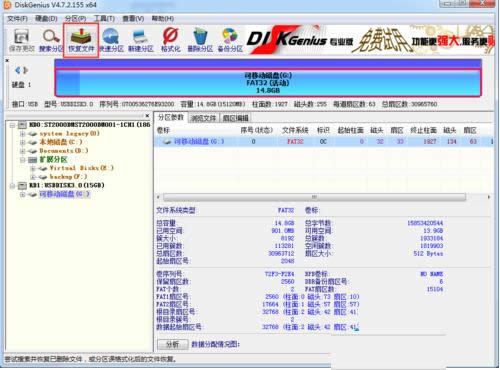Screen dimensions: 500x370
Task: Open the 工具(T) menu
Action: [104, 19]
